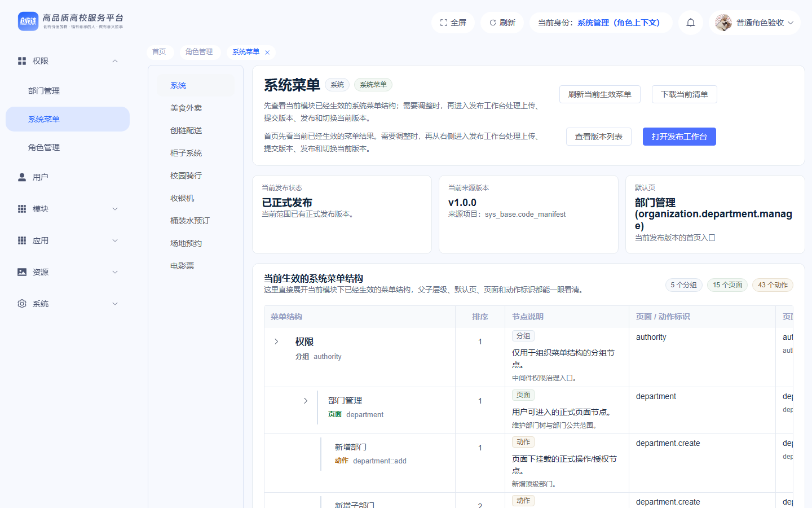Click the 资源 image icon
This screenshot has width=812, height=508.
click(x=22, y=272)
